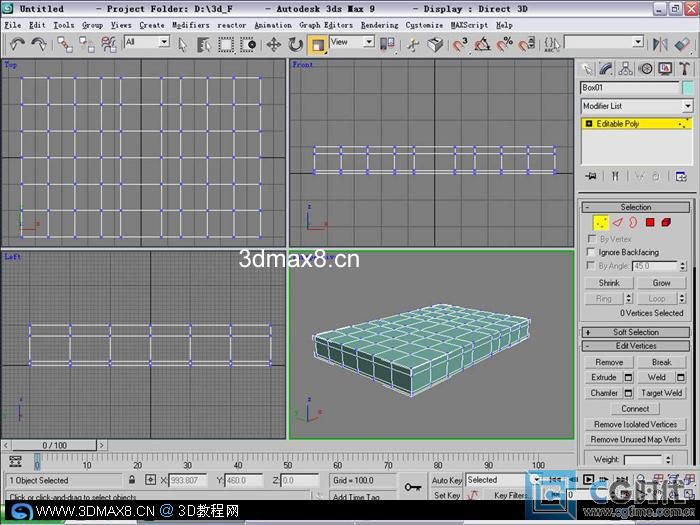The width and height of the screenshot is (700, 525).
Task: Toggle the 3D Snaps icon
Action: [x=460, y=44]
